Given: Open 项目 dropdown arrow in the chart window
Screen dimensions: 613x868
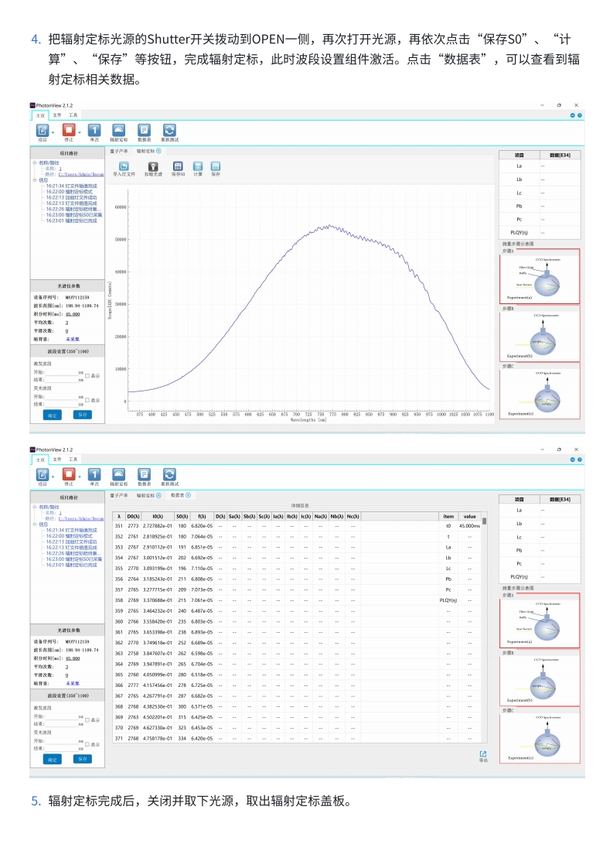Looking at the screenshot, I should [x=53, y=132].
